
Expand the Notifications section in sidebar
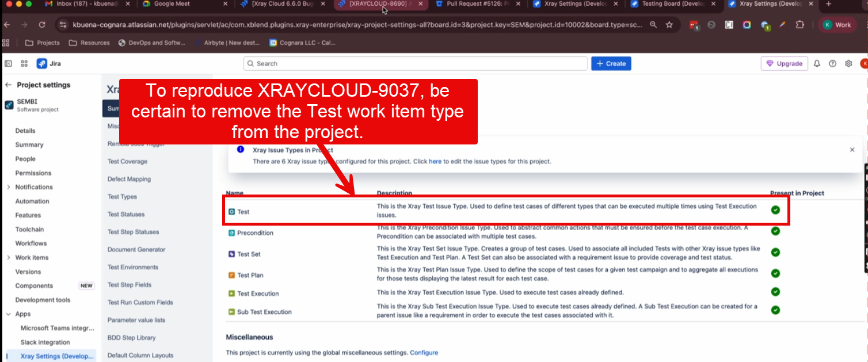pyautogui.click(x=8, y=187)
